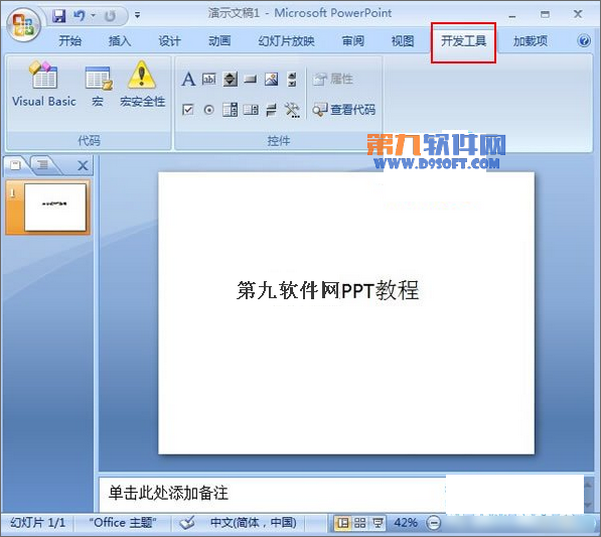Insert a Text Box control (abl icon)
The image size is (601, 537).
[x=209, y=79]
